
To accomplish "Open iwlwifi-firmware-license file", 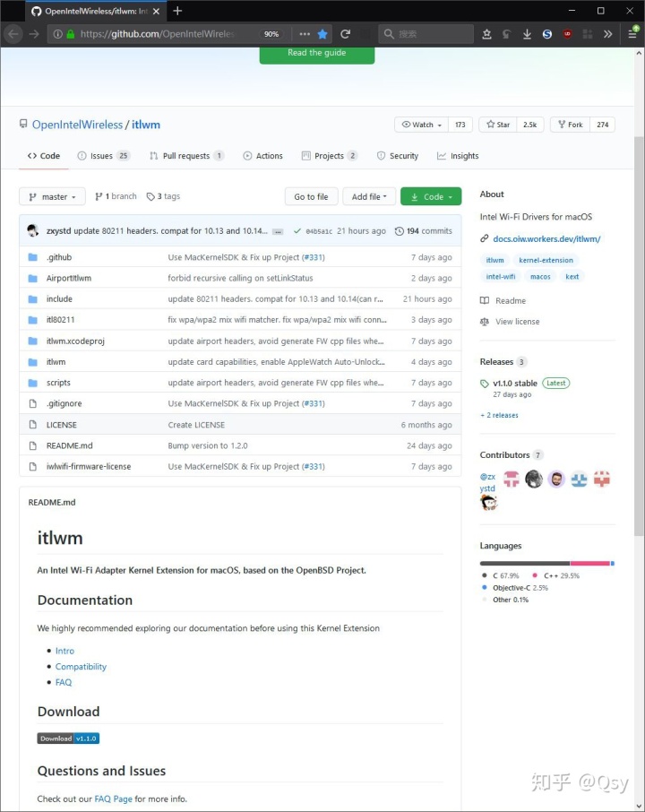I will (x=89, y=467).
